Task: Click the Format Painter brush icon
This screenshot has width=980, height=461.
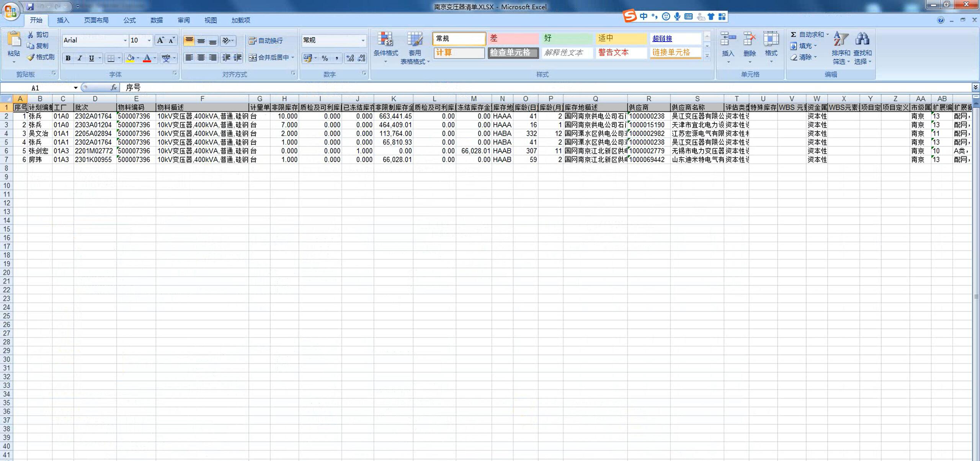Action: coord(31,57)
